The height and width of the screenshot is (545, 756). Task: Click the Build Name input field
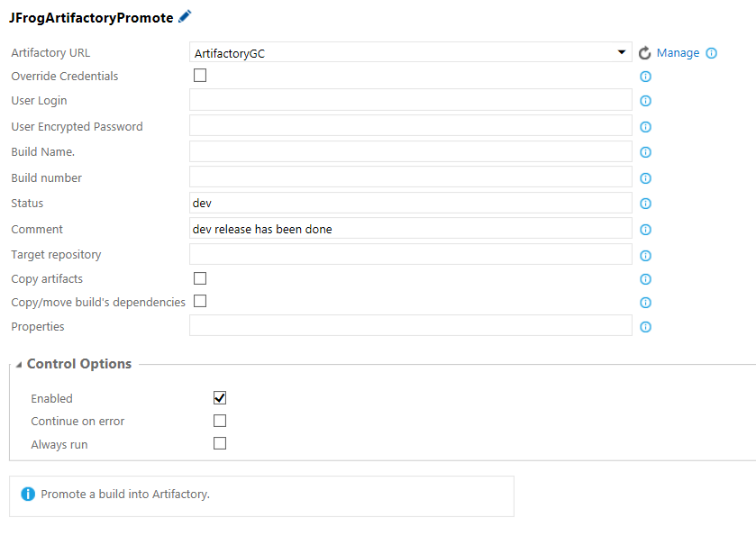[410, 151]
